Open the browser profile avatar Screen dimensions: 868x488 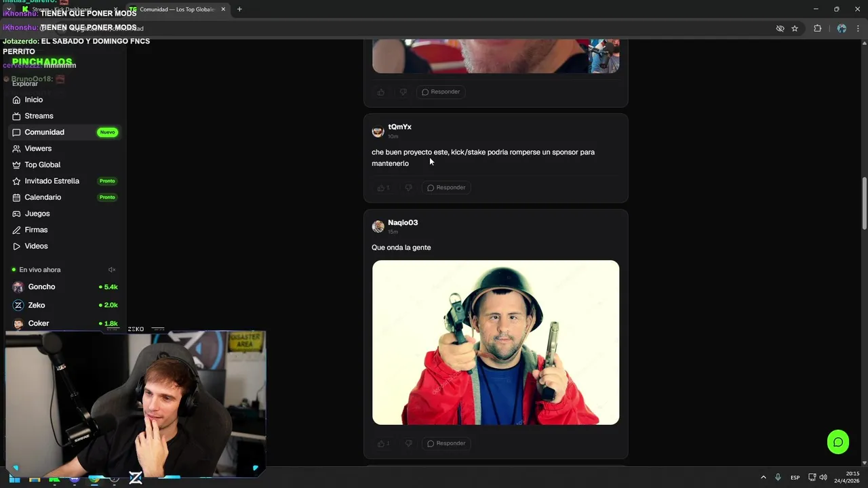[x=842, y=28]
